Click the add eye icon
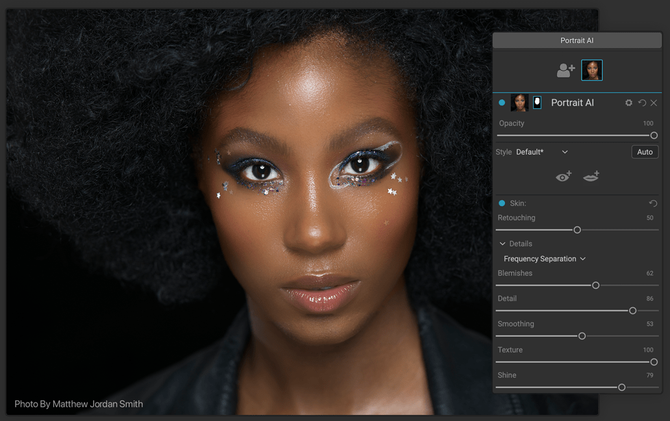Screen dimensions: 670x421 click(564, 176)
